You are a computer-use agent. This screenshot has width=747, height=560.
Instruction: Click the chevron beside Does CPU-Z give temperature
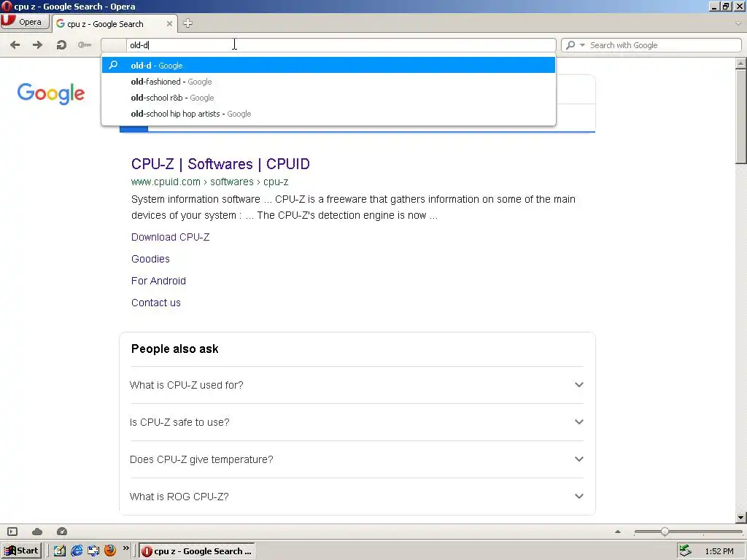(x=578, y=459)
